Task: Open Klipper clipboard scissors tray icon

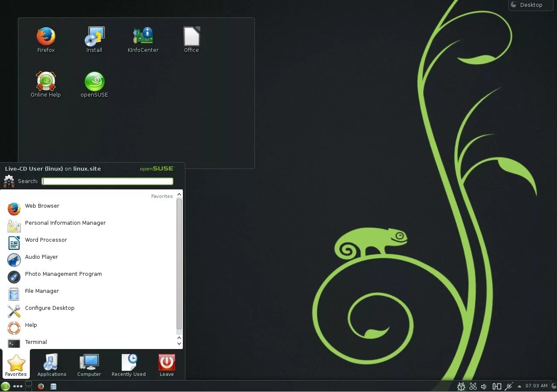Action: [x=473, y=386]
